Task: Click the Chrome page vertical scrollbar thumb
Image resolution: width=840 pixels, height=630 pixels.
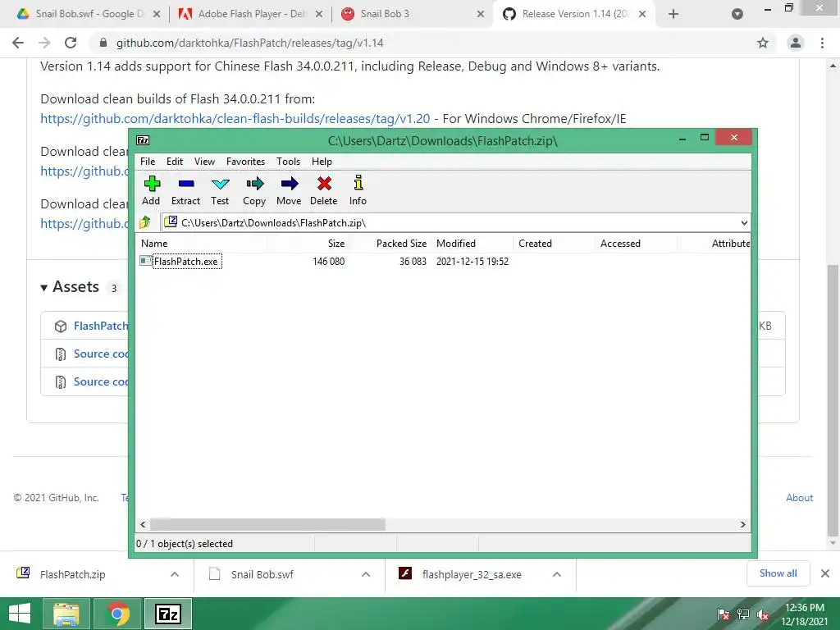Action: pyautogui.click(x=833, y=400)
